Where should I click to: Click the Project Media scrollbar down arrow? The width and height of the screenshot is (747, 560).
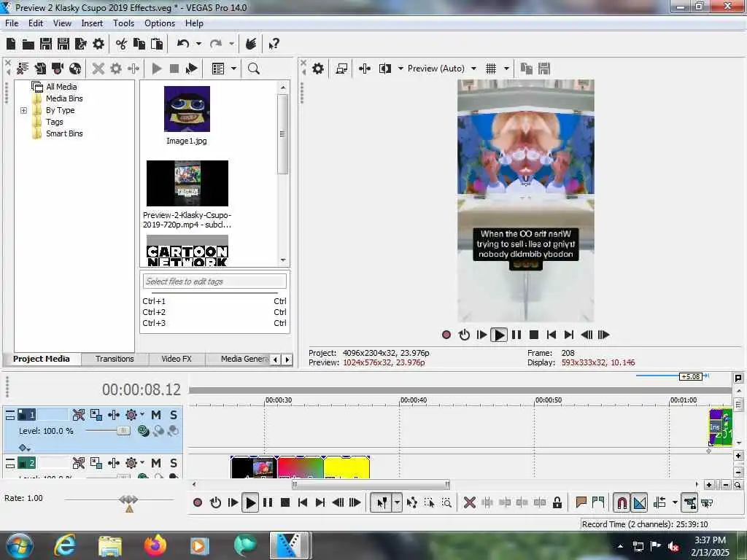click(283, 260)
